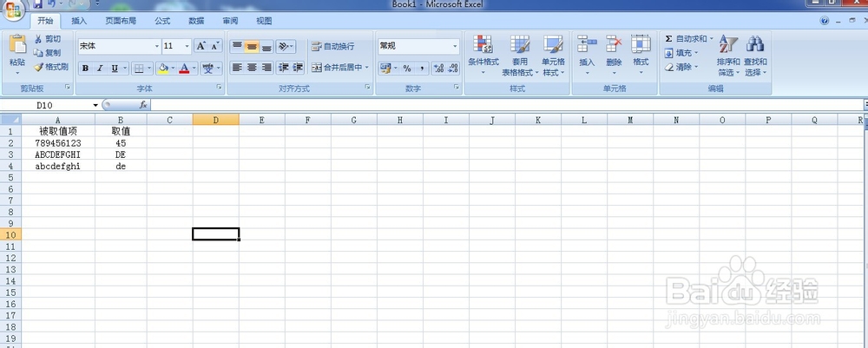The width and height of the screenshot is (868, 348).
Task: Select cell A2 containing 789456123
Action: (58, 142)
